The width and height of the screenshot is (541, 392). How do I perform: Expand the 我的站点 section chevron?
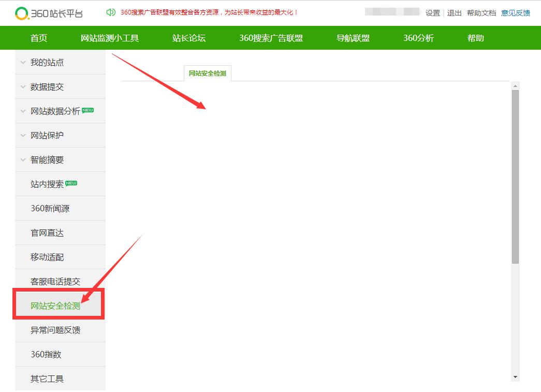(23, 63)
